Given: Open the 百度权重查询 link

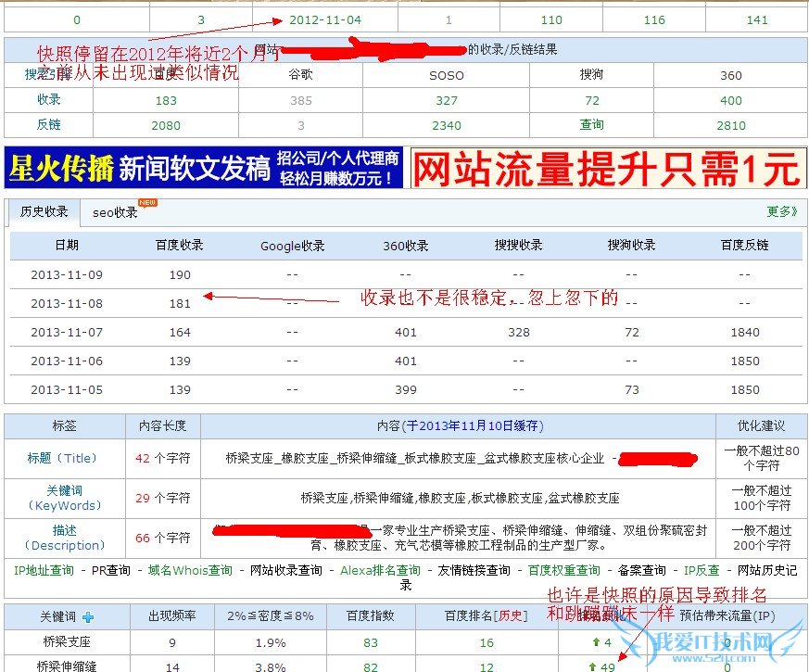Looking at the screenshot, I should coord(564,571).
